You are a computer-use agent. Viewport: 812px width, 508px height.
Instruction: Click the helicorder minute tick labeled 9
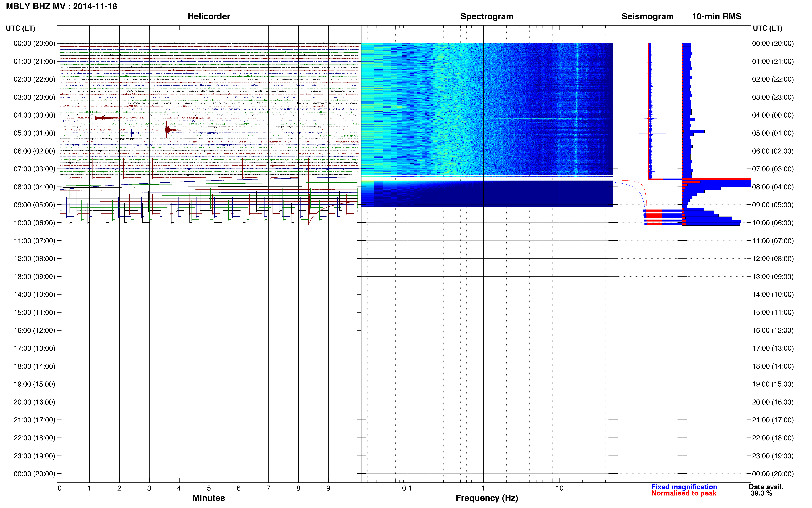[x=328, y=488]
